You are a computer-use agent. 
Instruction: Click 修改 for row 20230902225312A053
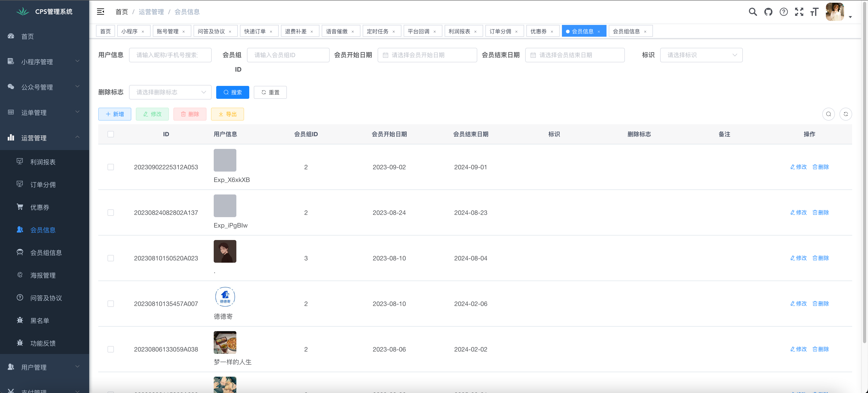click(x=798, y=167)
